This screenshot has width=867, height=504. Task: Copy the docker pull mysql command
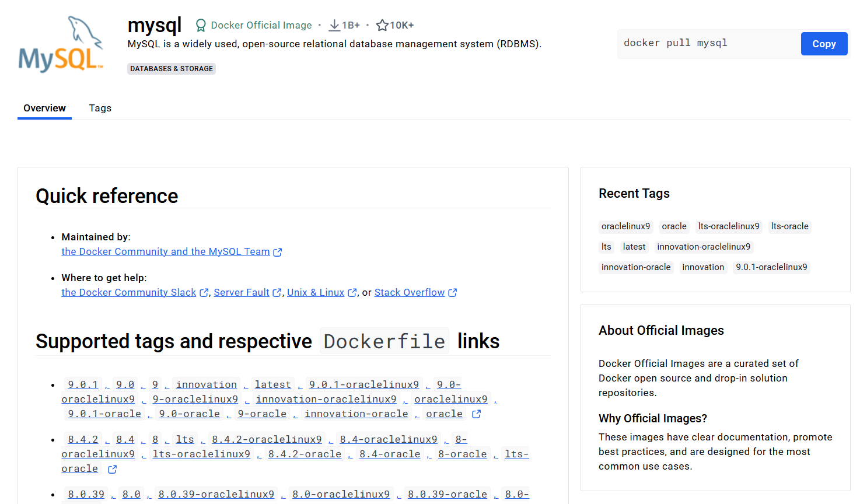(x=824, y=44)
